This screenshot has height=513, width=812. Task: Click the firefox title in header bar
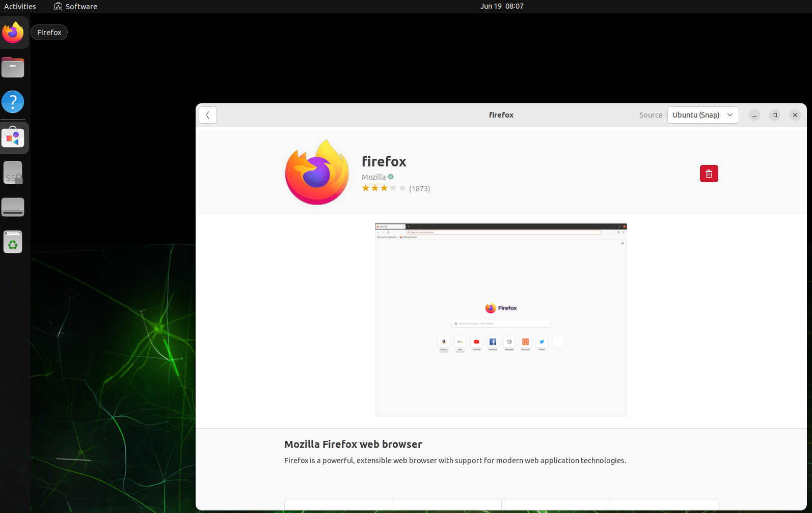501,115
